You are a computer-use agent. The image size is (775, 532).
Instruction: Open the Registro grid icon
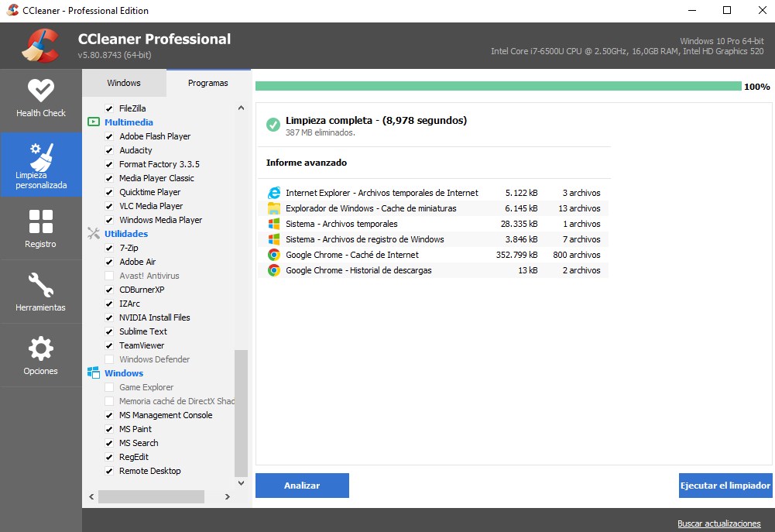coord(40,221)
